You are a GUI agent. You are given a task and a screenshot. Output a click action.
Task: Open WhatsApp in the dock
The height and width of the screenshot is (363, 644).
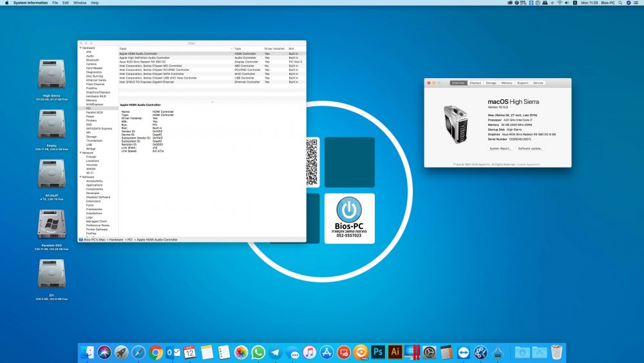tap(258, 352)
